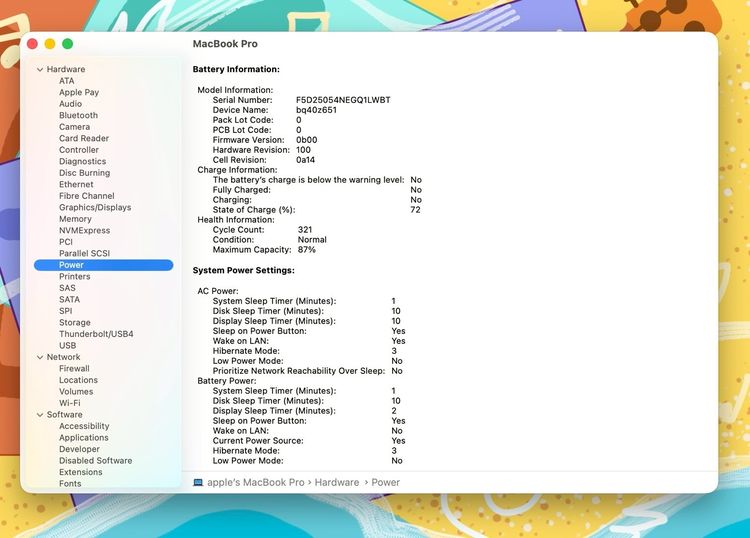The height and width of the screenshot is (538, 750).
Task: Click the Hardware category label
Action: click(66, 69)
